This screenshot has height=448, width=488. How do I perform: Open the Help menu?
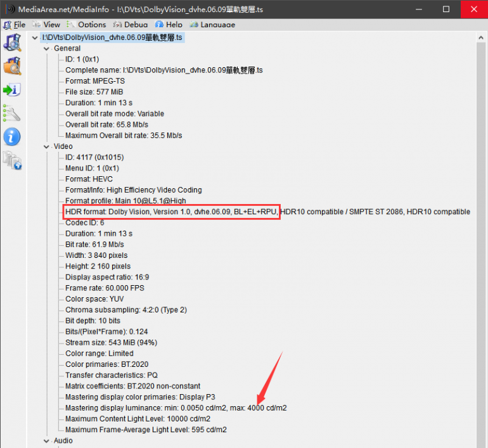coord(169,25)
